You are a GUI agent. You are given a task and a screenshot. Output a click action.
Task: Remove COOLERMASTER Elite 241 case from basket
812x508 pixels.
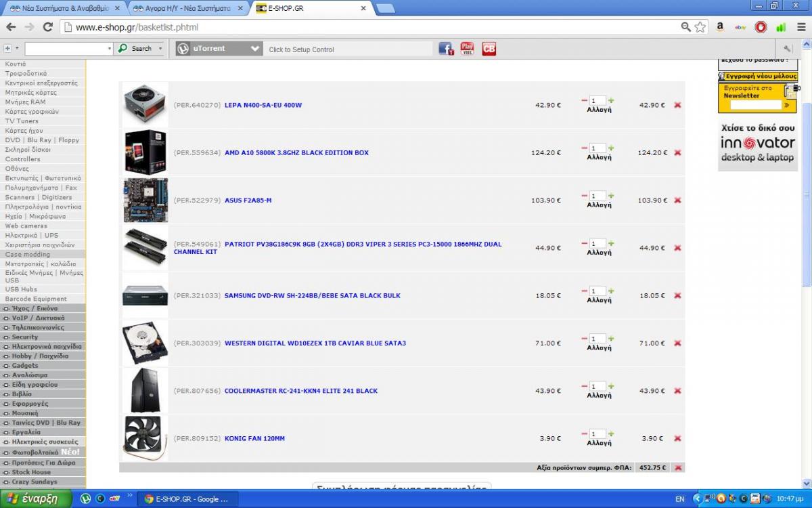click(x=677, y=391)
